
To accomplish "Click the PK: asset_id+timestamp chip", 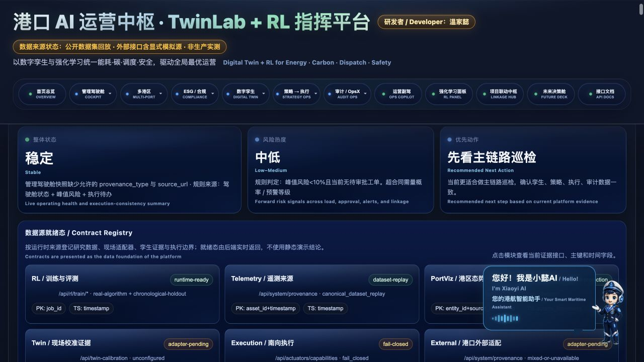I will [266, 308].
